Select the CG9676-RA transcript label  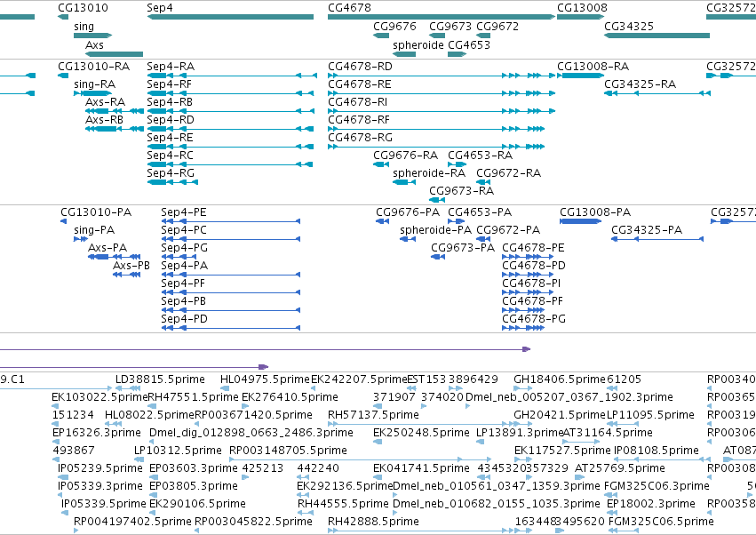click(405, 156)
